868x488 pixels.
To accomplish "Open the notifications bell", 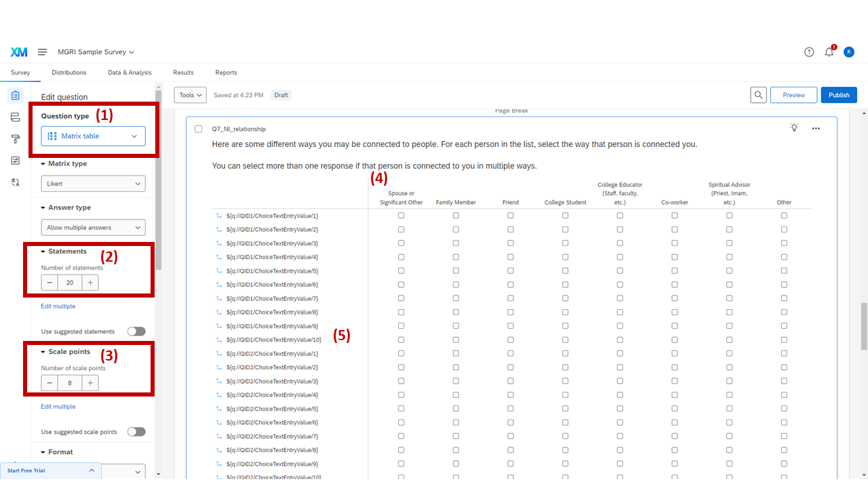I will coord(829,52).
